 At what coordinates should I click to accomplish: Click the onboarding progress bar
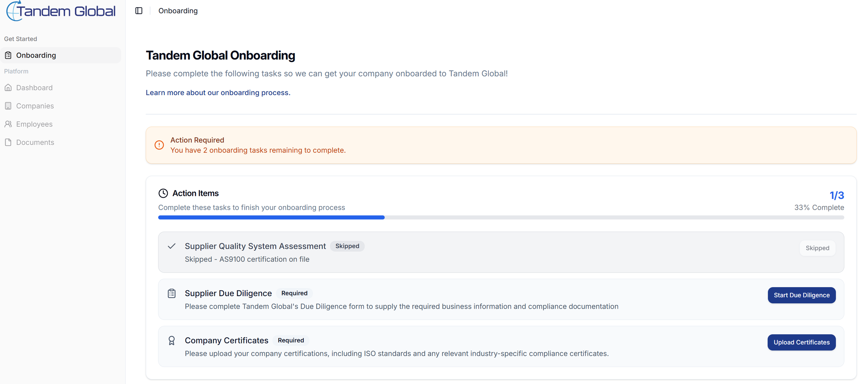(501, 217)
